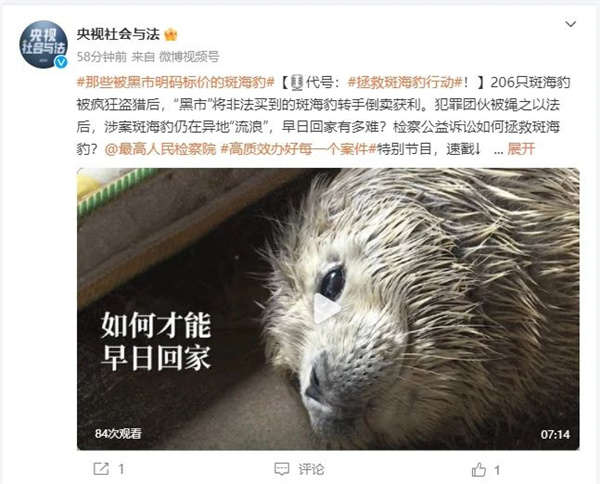
Task: Click the 微博视频号 source link
Action: tap(189, 57)
